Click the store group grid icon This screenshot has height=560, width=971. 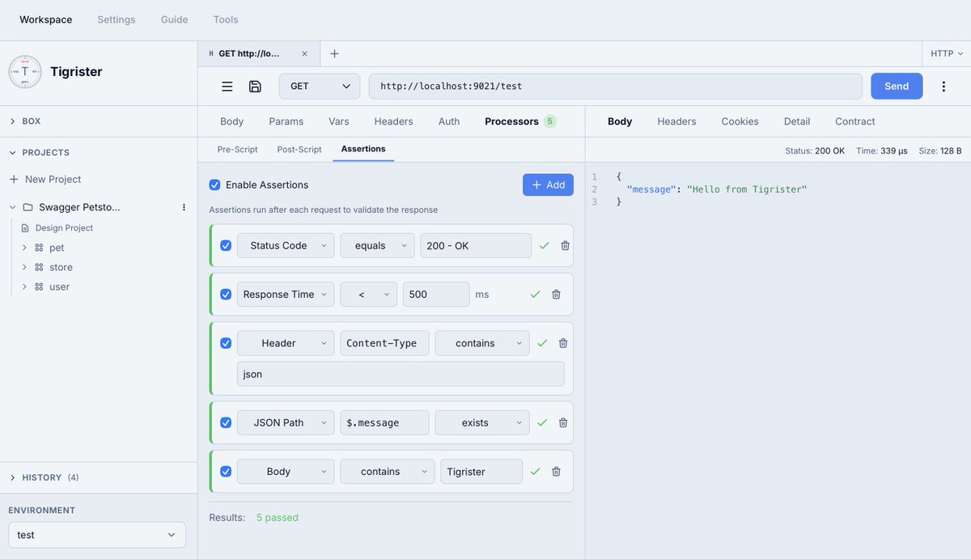39,267
